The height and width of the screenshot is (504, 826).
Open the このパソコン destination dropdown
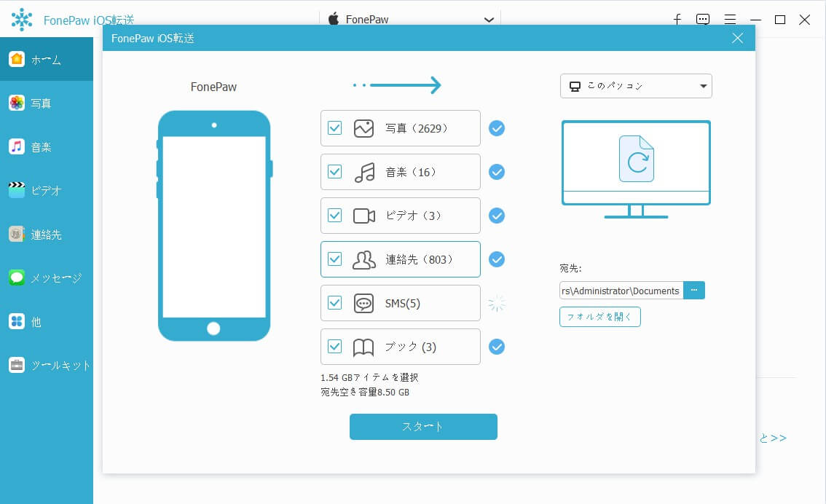pos(635,86)
